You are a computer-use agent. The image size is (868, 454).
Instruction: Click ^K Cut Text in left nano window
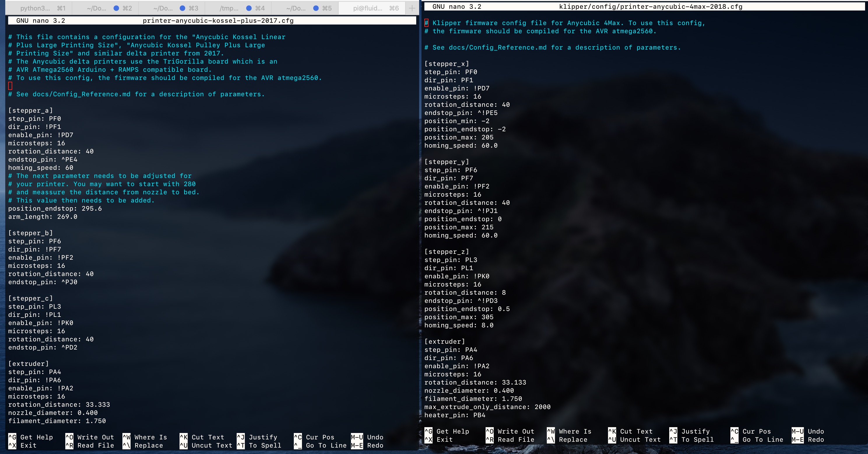tap(202, 437)
